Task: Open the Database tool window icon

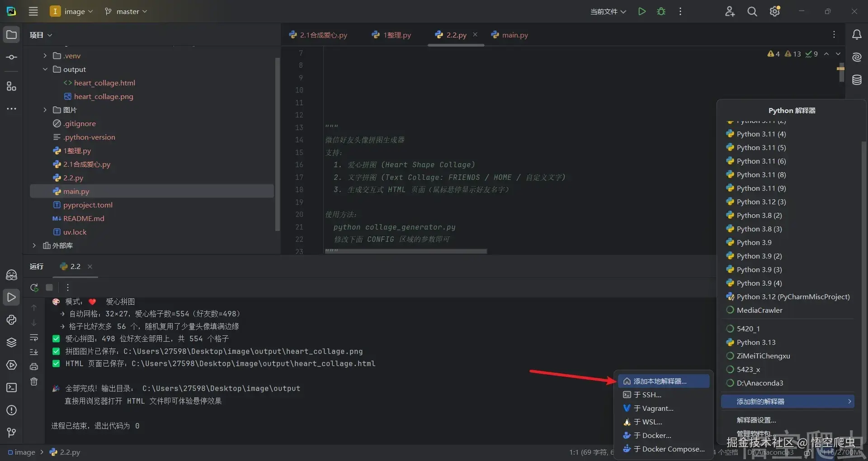Action: tap(856, 80)
